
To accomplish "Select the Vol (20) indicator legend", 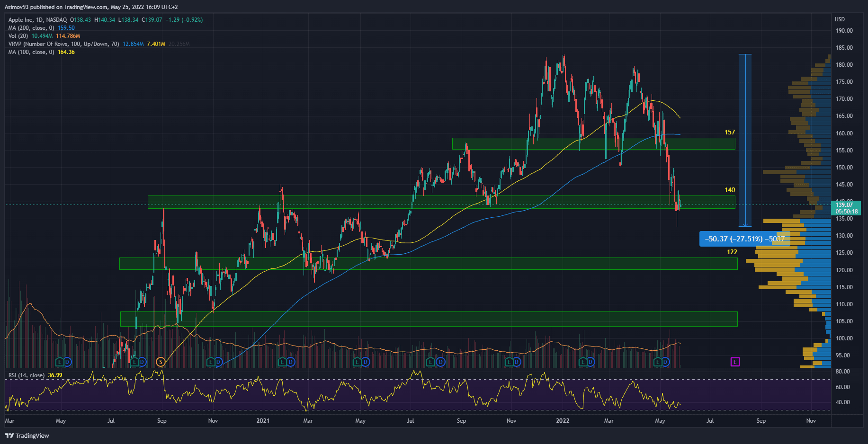I will [x=18, y=36].
